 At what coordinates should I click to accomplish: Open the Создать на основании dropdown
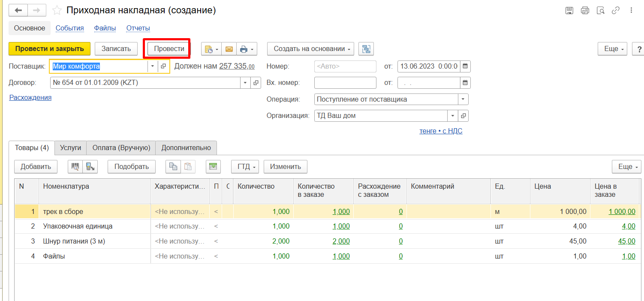point(310,49)
